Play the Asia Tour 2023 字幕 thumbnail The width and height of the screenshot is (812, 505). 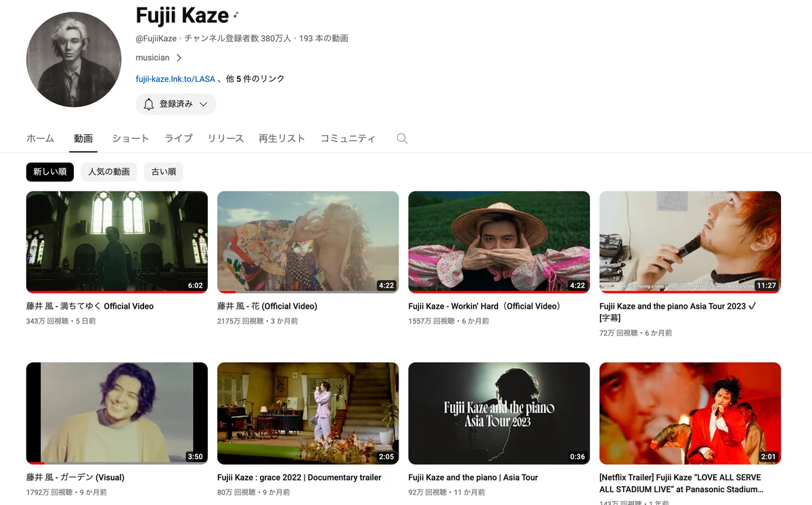pos(690,242)
